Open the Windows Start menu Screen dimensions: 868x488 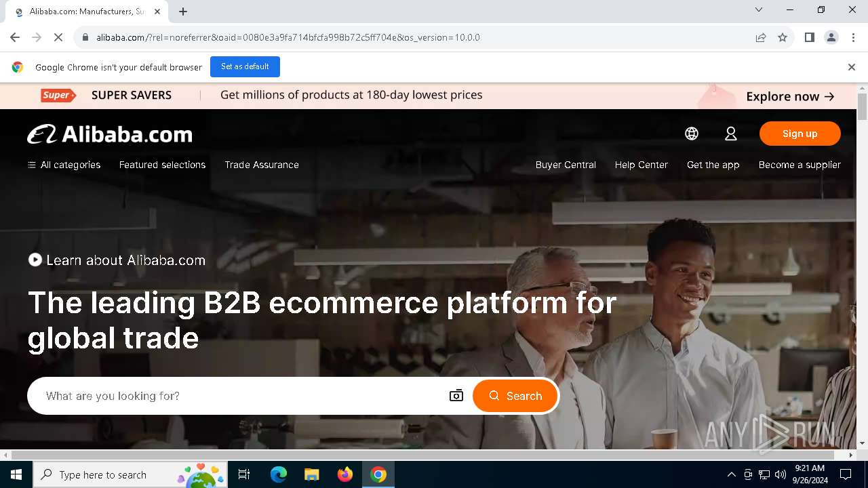[x=16, y=474]
